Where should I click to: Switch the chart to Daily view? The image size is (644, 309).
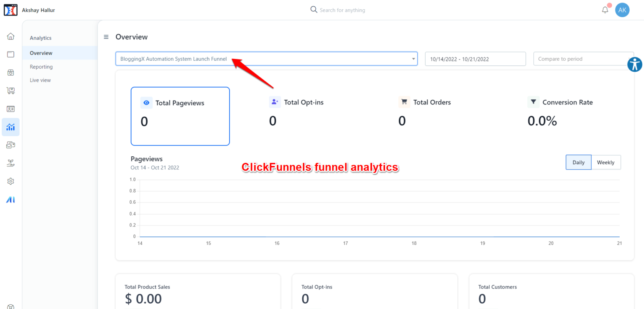[579, 162]
